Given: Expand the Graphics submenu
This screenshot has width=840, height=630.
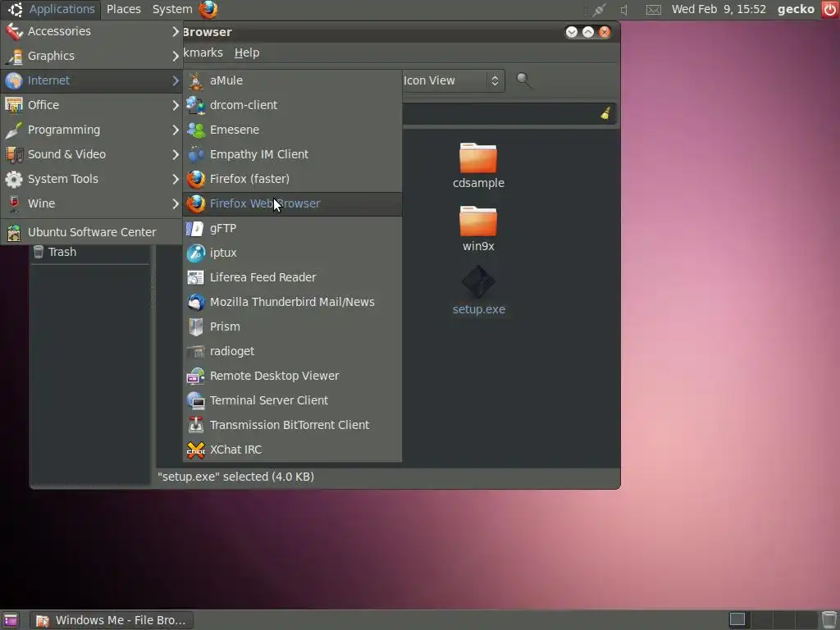Looking at the screenshot, I should [x=92, y=56].
